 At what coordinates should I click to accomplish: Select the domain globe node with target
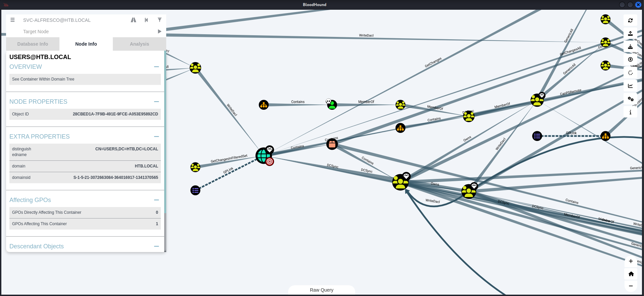264,156
